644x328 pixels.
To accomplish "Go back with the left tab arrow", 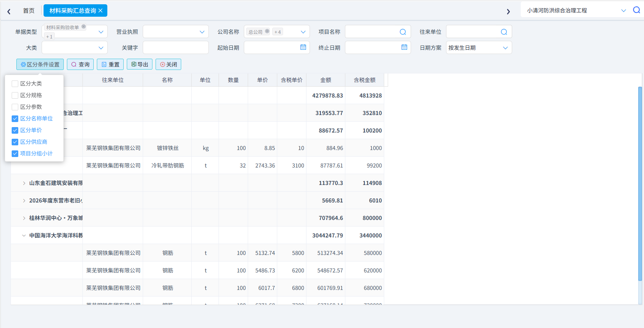I will tap(9, 11).
